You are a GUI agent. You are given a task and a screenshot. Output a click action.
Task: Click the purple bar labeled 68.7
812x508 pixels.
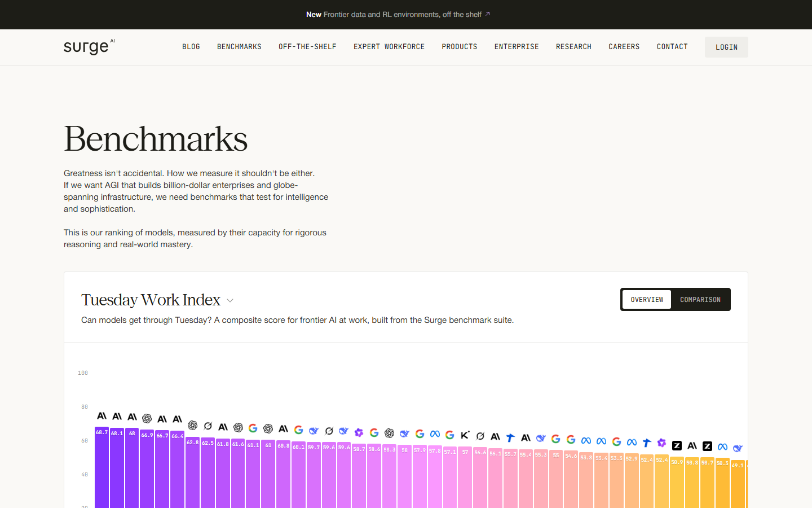pyautogui.click(x=102, y=467)
